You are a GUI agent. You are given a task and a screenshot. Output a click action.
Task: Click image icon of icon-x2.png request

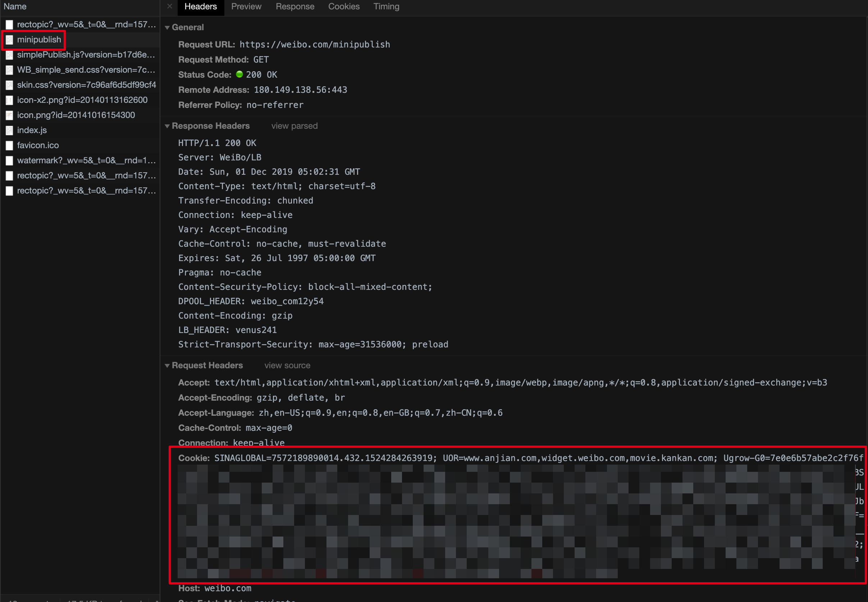pos(9,100)
